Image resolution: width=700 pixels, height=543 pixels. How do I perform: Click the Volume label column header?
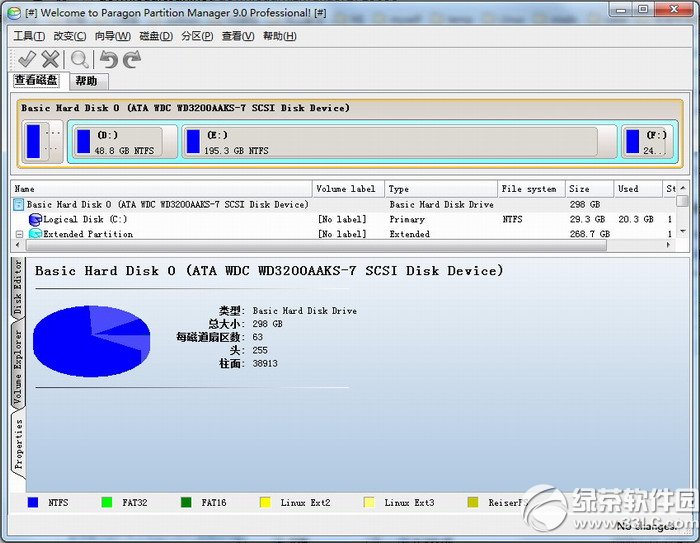[348, 189]
